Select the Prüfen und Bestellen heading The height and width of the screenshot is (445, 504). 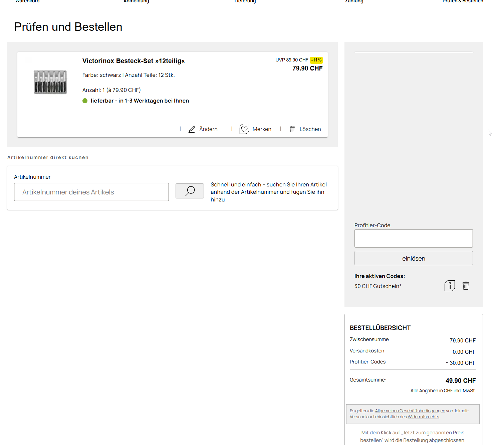pos(68,27)
